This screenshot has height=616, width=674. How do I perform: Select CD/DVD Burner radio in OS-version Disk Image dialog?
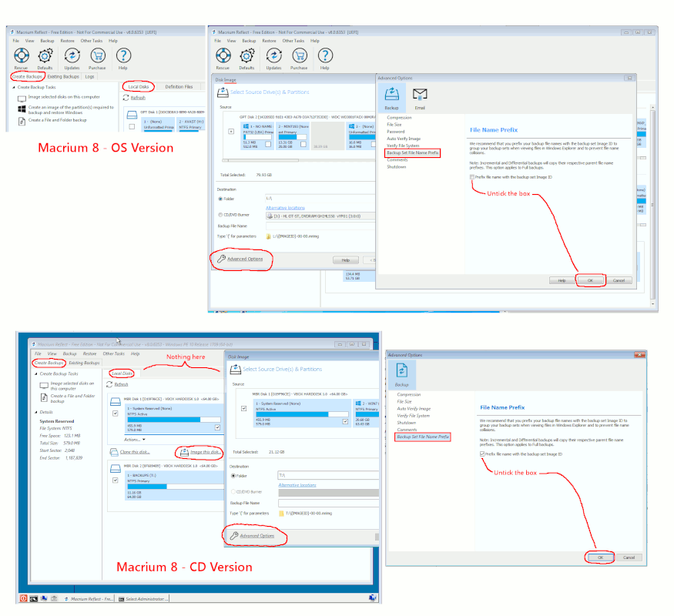220,215
